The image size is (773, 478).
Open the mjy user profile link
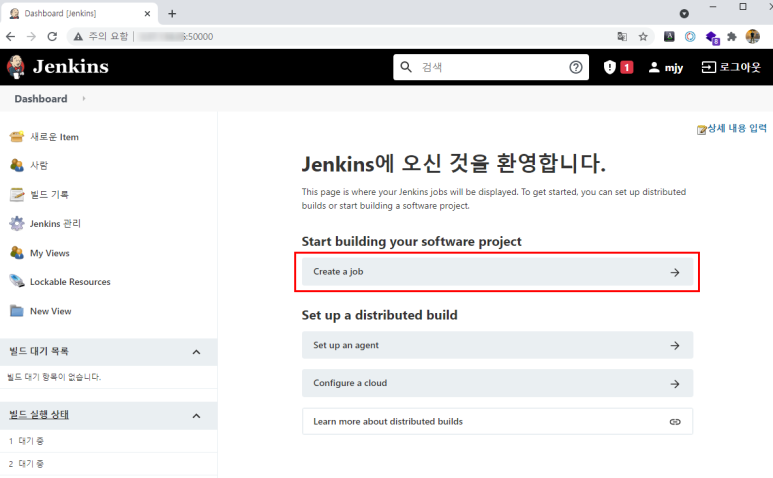pyautogui.click(x=666, y=67)
